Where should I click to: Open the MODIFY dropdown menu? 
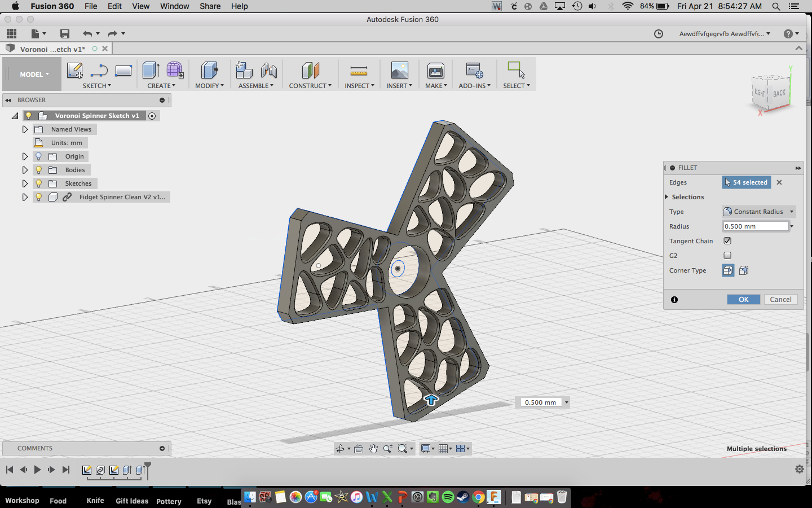(209, 86)
